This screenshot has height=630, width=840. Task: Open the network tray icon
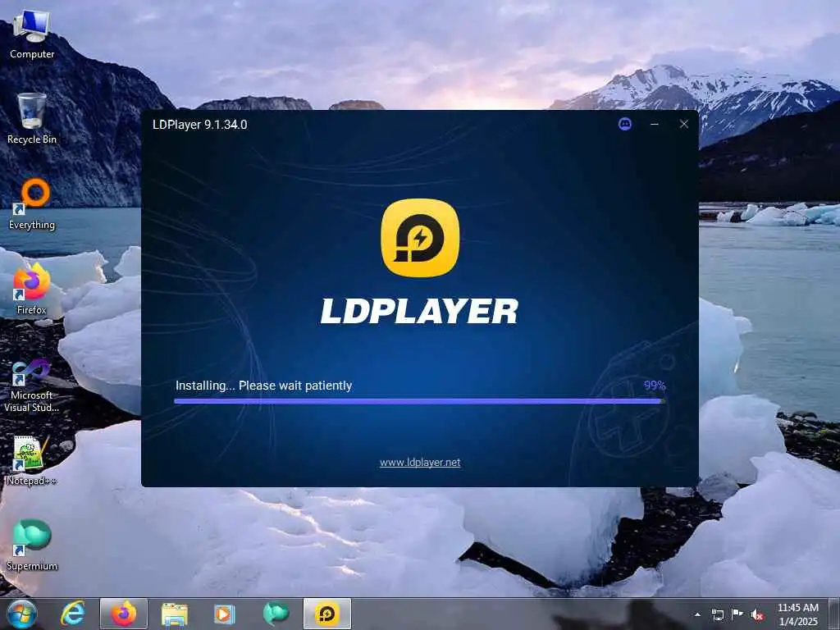coord(717,614)
